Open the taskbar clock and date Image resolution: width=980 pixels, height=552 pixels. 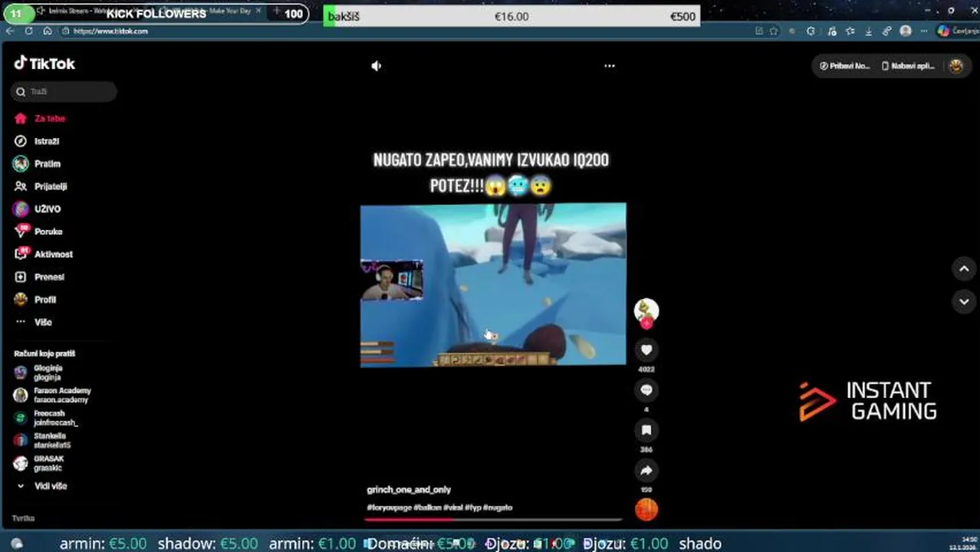coord(963,543)
